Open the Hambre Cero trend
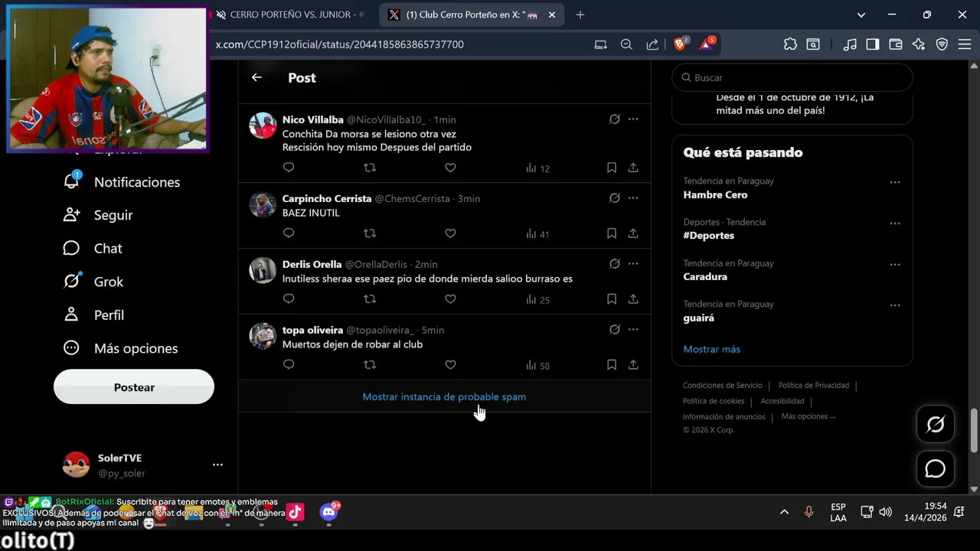Screen dimensions: 980x551 [x=715, y=194]
